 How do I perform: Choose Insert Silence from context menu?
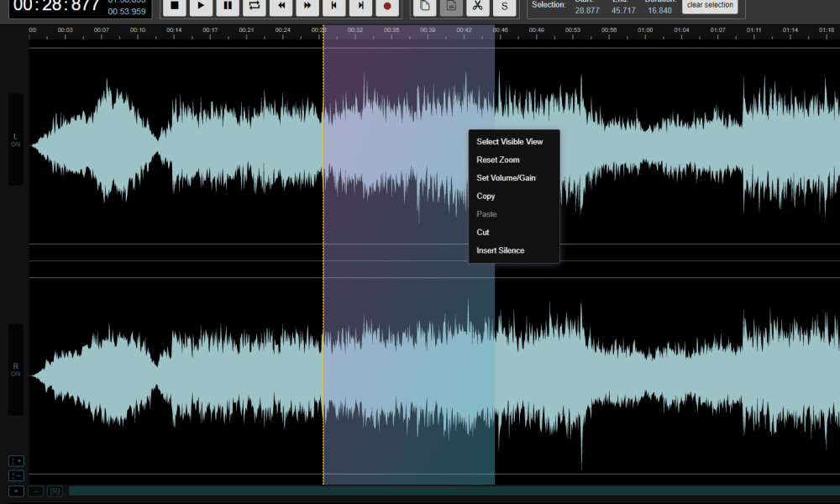pos(501,250)
